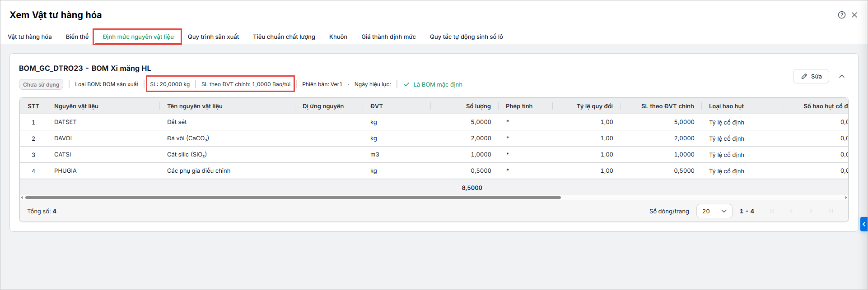Select the DAVOI material code cell
868x290 pixels.
63,138
